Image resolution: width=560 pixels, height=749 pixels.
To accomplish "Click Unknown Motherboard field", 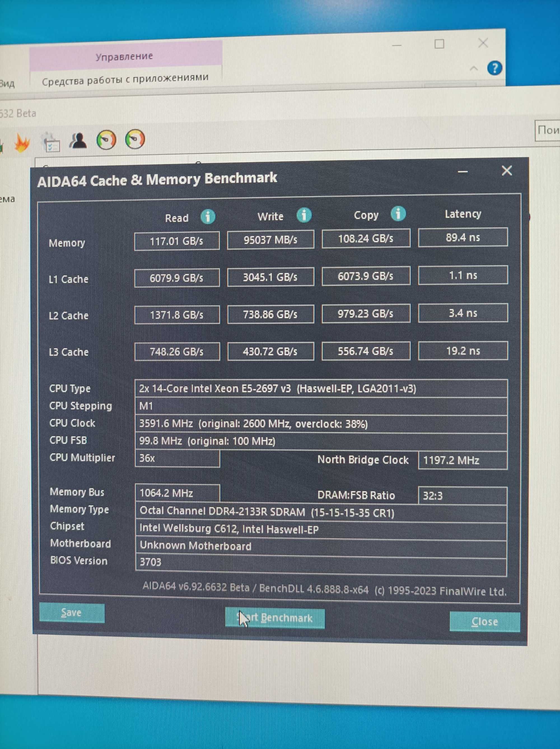I will 321,546.
